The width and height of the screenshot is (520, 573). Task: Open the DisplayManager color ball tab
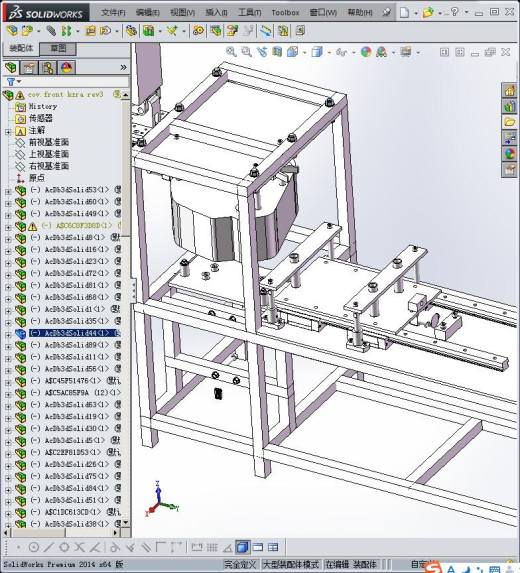click(x=66, y=68)
